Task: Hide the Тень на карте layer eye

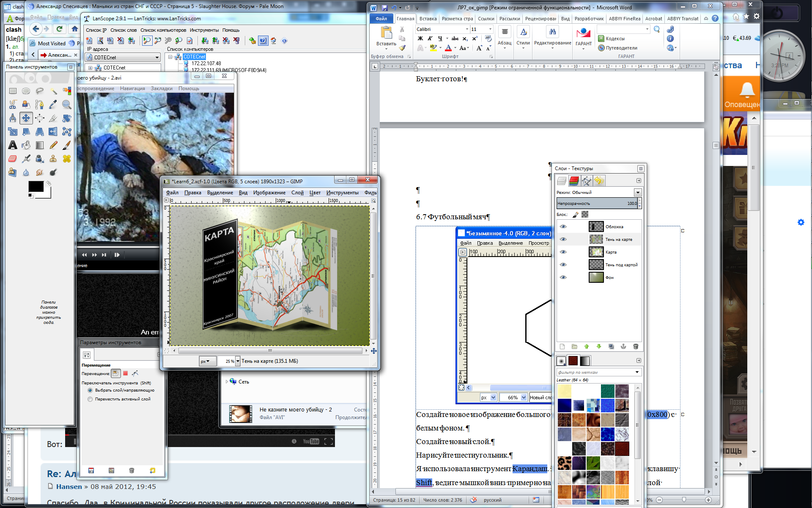Action: (563, 239)
